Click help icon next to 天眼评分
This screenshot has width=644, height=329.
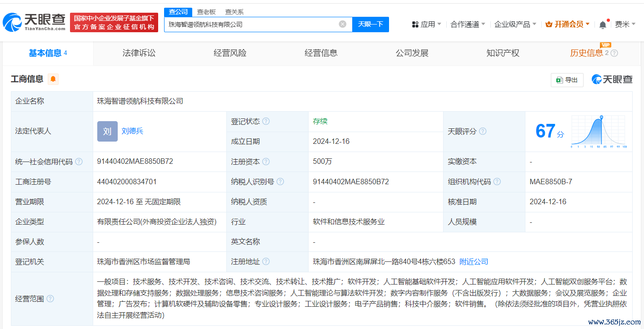483,131
